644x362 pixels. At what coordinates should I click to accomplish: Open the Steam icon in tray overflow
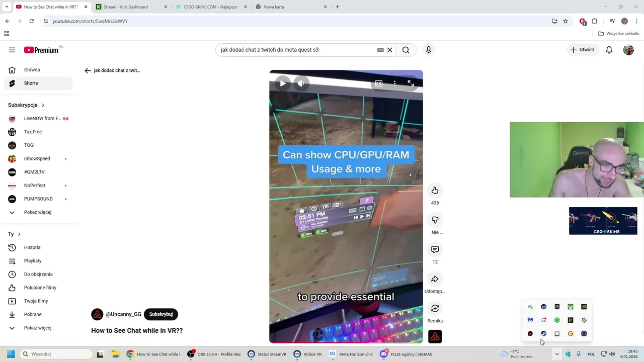click(543, 333)
